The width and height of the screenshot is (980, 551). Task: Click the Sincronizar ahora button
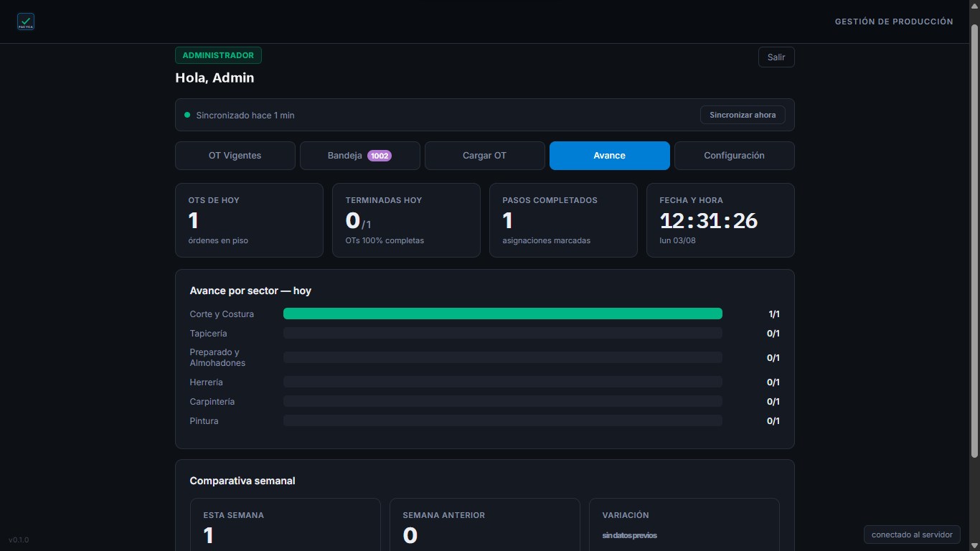pyautogui.click(x=743, y=115)
